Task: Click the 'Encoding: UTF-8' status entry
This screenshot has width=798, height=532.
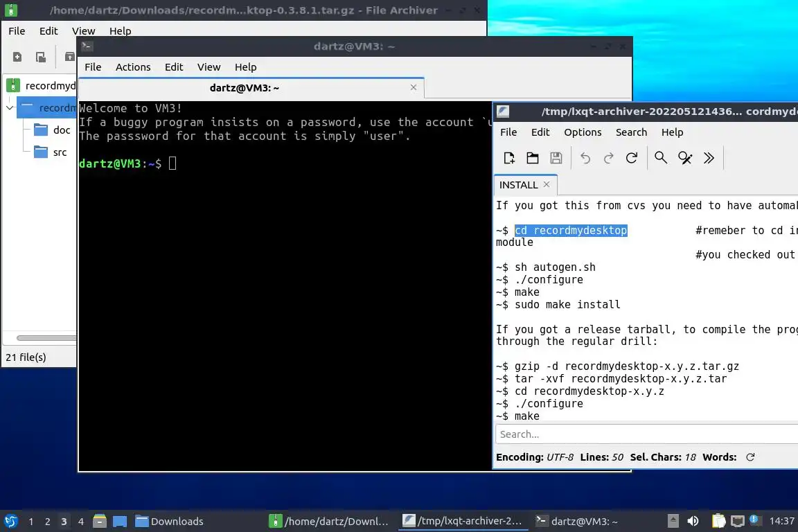Action: (x=534, y=457)
